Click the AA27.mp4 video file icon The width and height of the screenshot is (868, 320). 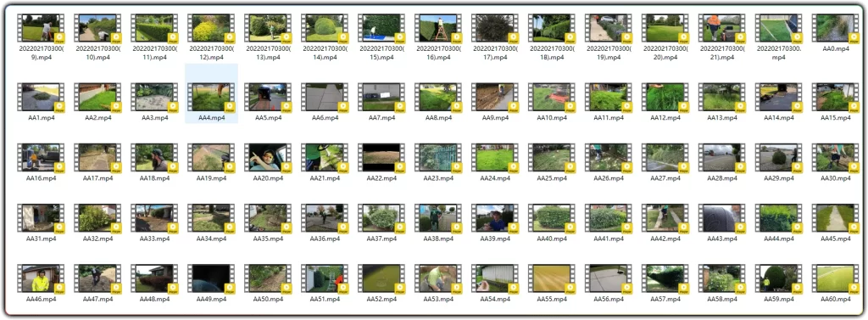point(665,158)
